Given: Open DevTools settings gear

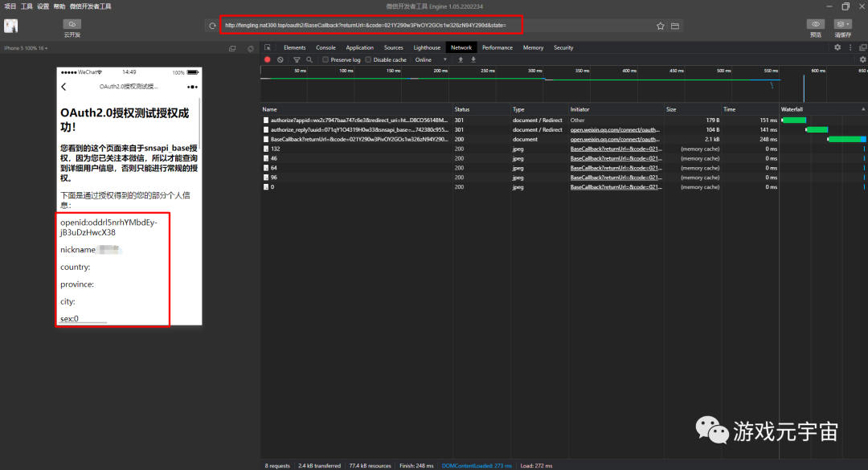Looking at the screenshot, I should click(837, 47).
